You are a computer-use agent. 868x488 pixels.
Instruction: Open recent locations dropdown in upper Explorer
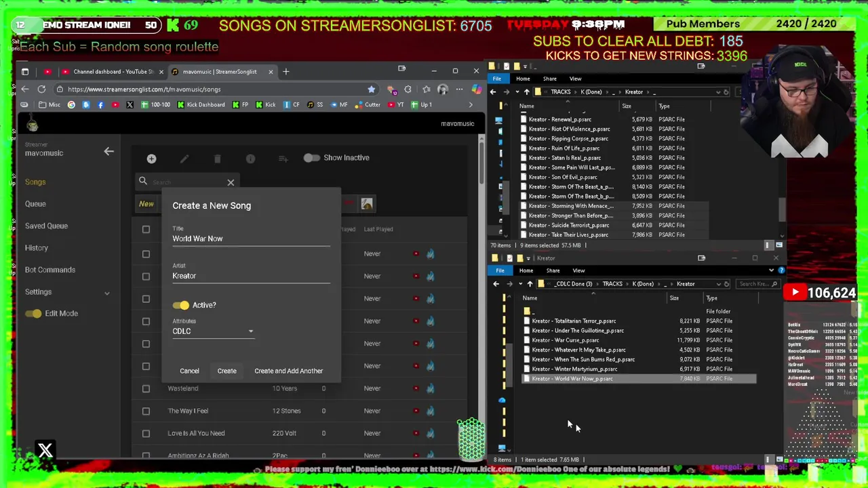point(517,91)
